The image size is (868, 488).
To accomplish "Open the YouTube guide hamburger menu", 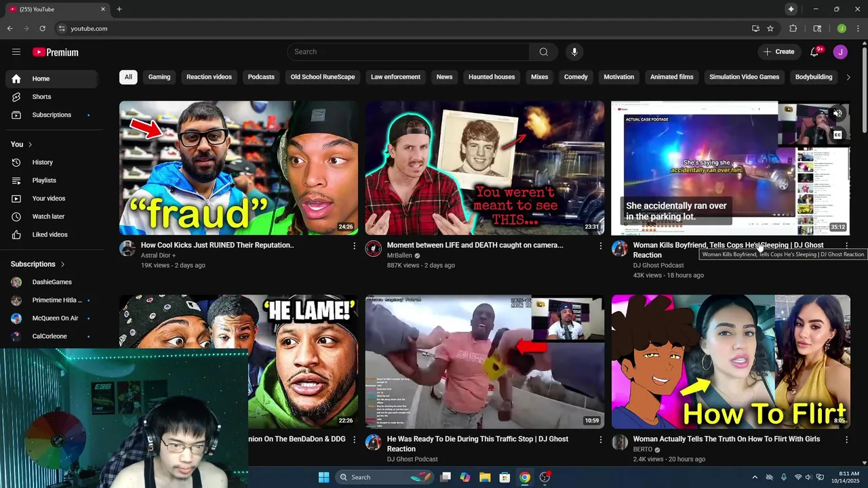I will pyautogui.click(x=16, y=52).
